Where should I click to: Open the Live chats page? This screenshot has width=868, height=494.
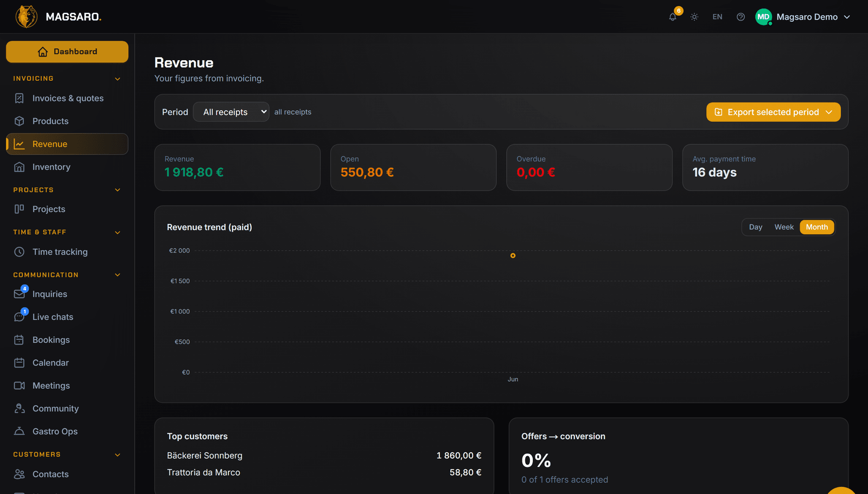click(x=67, y=317)
